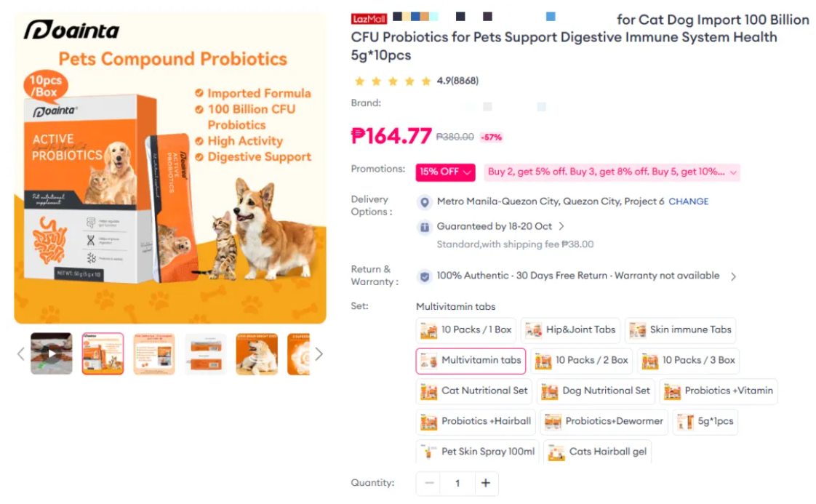Select the Hip&Joint Tabs variant

[570, 330]
